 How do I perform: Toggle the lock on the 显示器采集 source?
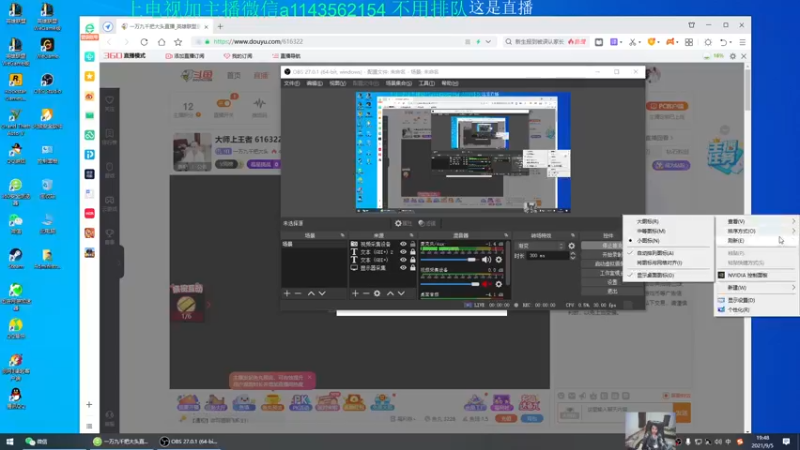coord(412,268)
